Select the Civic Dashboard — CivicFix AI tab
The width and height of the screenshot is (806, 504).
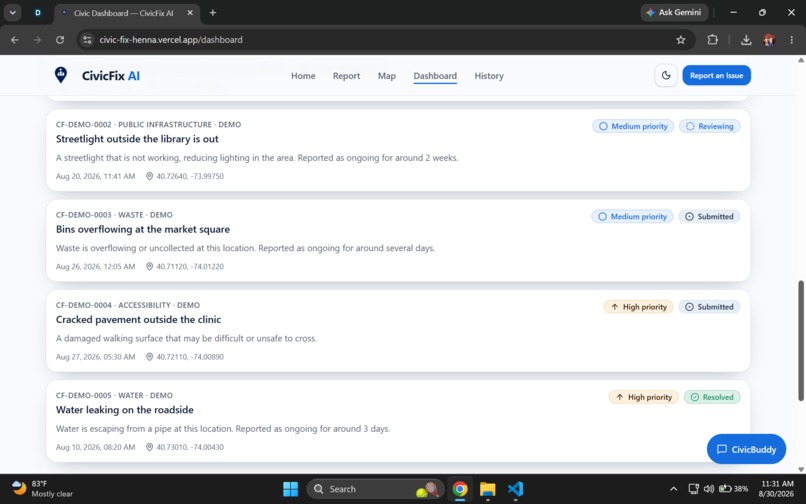click(x=126, y=13)
